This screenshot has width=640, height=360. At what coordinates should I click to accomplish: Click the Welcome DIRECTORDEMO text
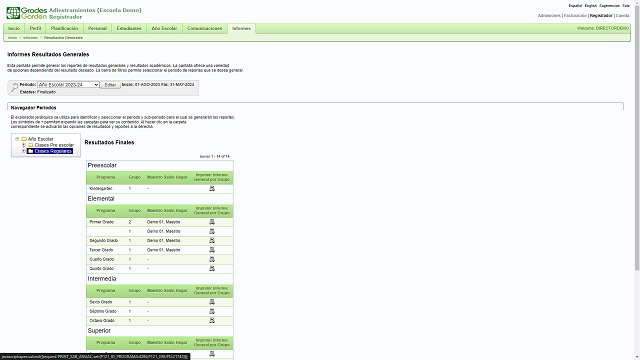(603, 29)
